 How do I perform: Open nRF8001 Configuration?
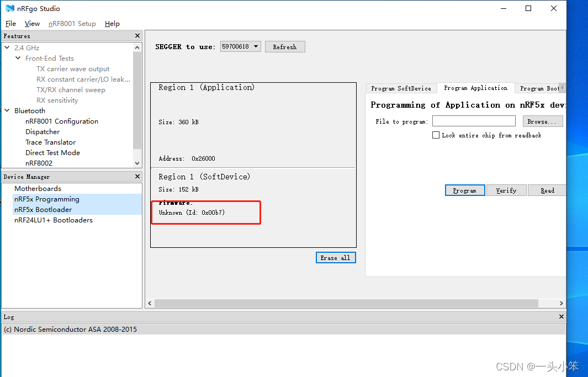62,121
